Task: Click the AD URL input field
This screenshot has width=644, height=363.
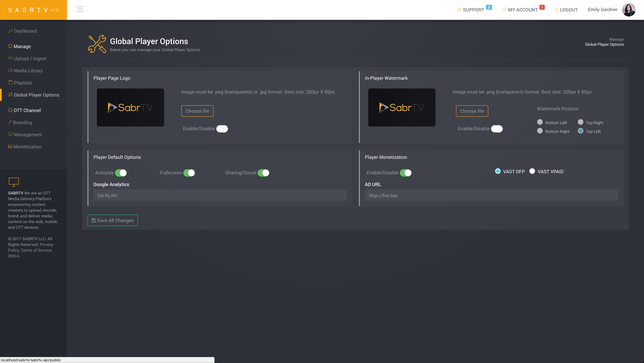Action: pos(491,195)
